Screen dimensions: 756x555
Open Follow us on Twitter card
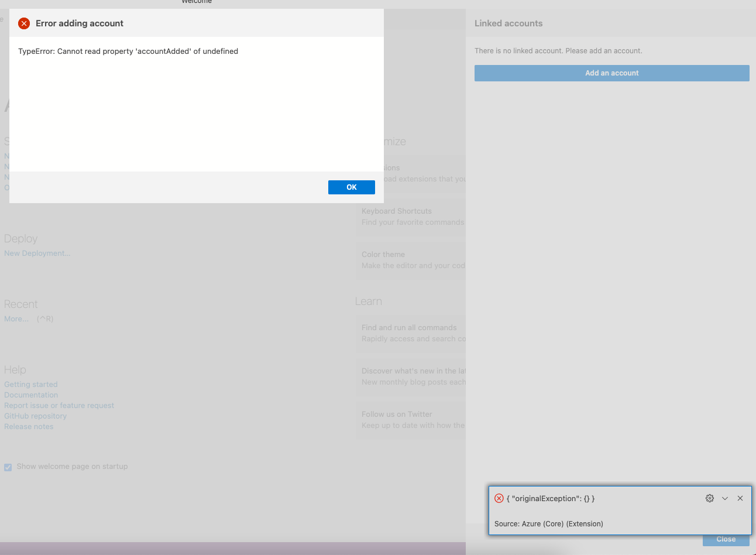pos(411,420)
